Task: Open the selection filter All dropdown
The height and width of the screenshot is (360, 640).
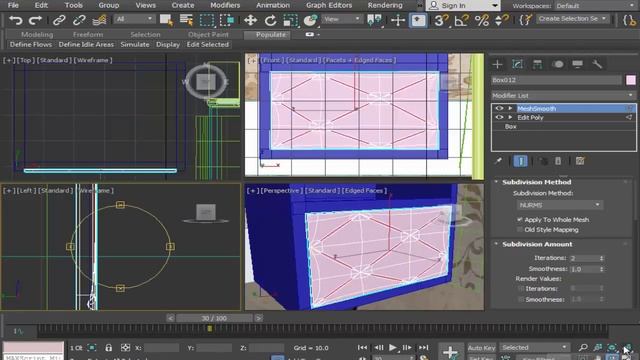Action: point(134,19)
